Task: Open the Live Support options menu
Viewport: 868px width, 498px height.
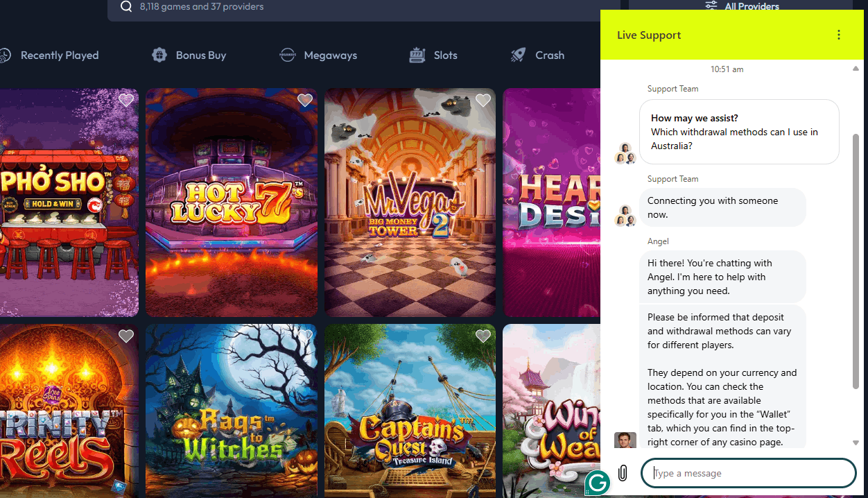Action: 839,35
